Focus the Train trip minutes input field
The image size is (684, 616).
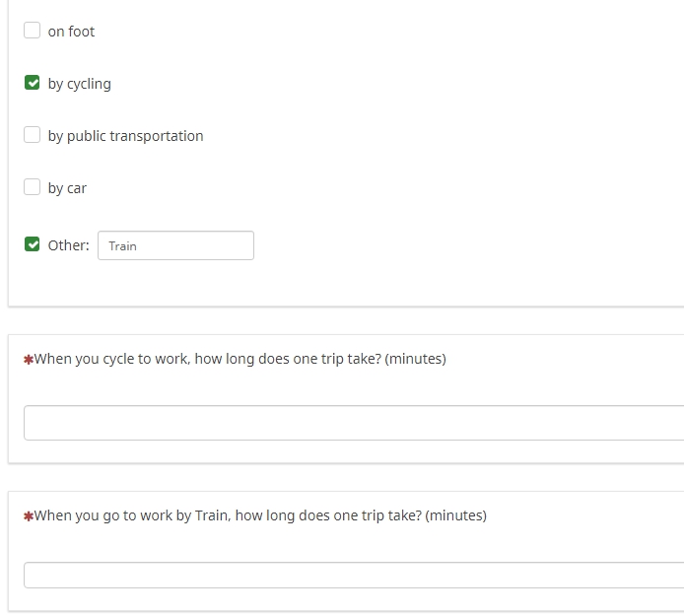(353, 575)
